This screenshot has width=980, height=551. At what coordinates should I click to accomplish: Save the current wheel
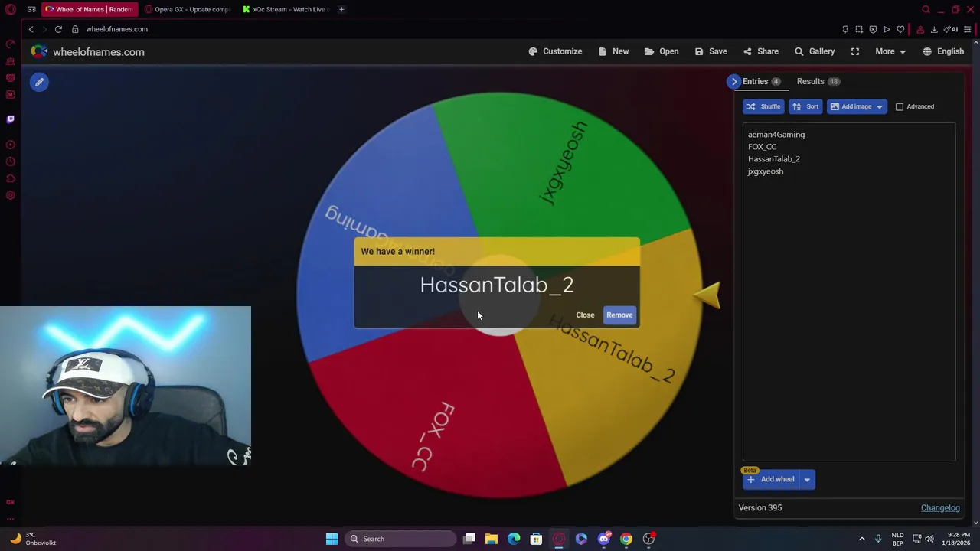pyautogui.click(x=710, y=51)
